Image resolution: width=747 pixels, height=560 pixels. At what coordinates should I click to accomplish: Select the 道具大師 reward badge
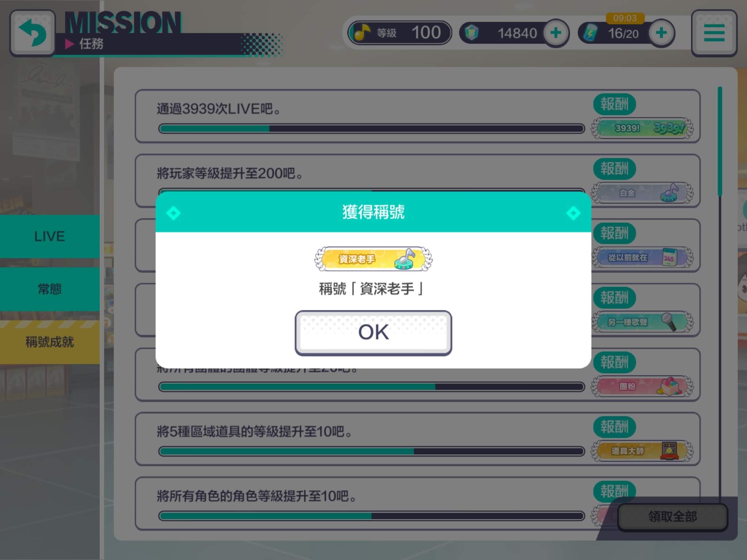click(x=642, y=451)
